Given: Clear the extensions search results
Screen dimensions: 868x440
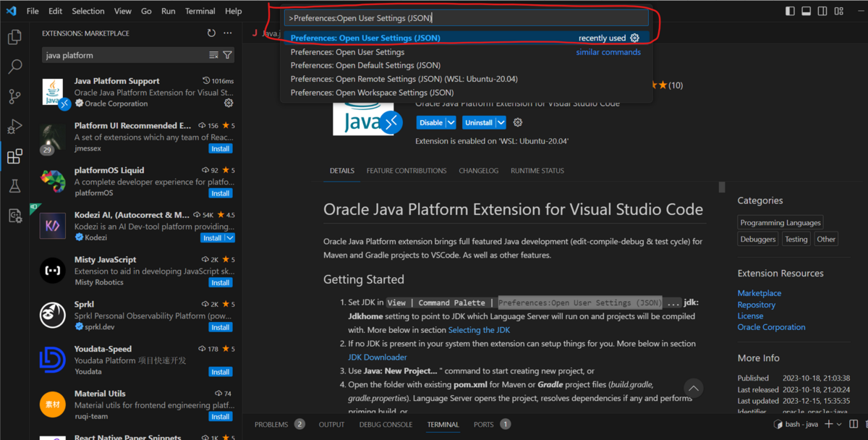Looking at the screenshot, I should tap(213, 55).
